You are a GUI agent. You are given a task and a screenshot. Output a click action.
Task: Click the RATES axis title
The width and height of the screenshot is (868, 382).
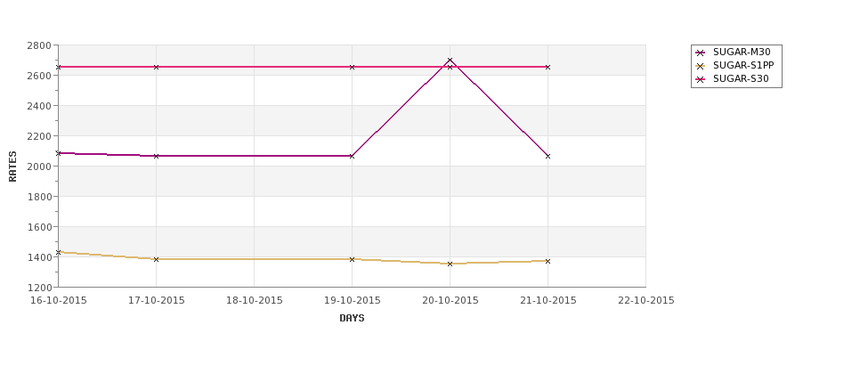(12, 167)
